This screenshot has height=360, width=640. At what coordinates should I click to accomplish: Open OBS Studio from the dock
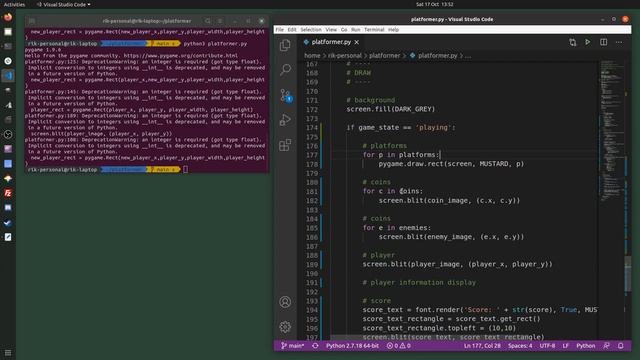click(x=8, y=134)
